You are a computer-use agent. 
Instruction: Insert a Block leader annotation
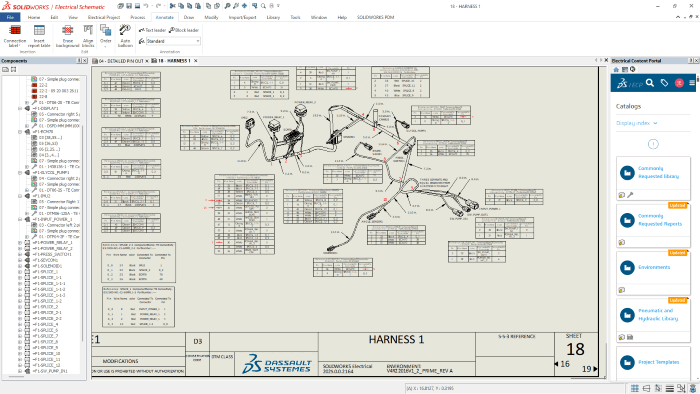tap(184, 30)
